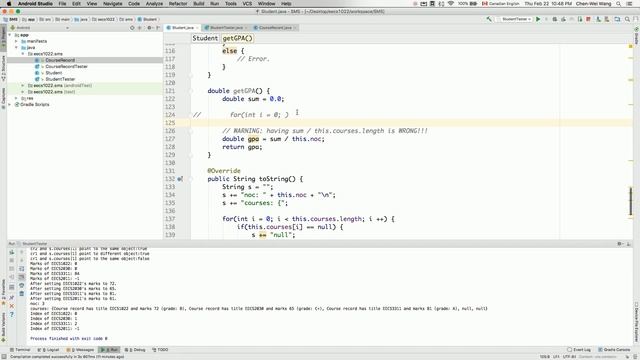640x360 pixels.
Task: Open the Project Structure toolbar icon
Action: click(617, 19)
